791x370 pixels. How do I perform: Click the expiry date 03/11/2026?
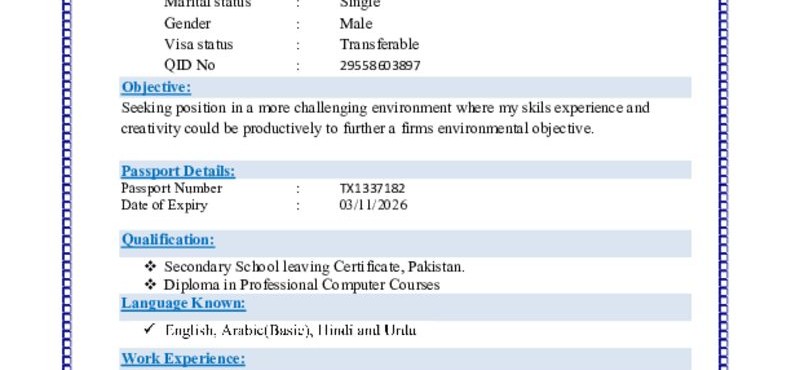click(x=373, y=205)
